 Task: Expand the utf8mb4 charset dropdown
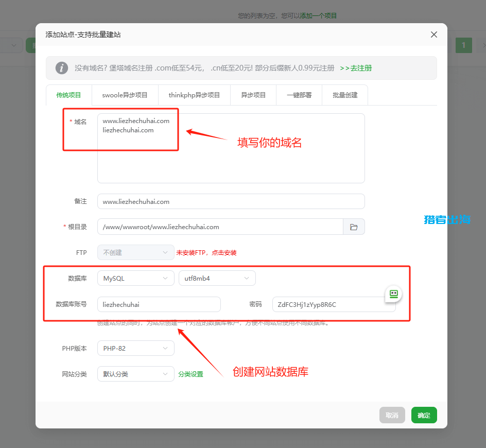[x=217, y=279]
